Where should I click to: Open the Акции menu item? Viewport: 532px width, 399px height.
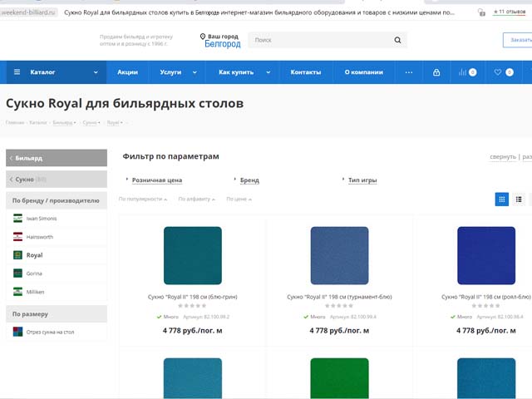(x=127, y=72)
